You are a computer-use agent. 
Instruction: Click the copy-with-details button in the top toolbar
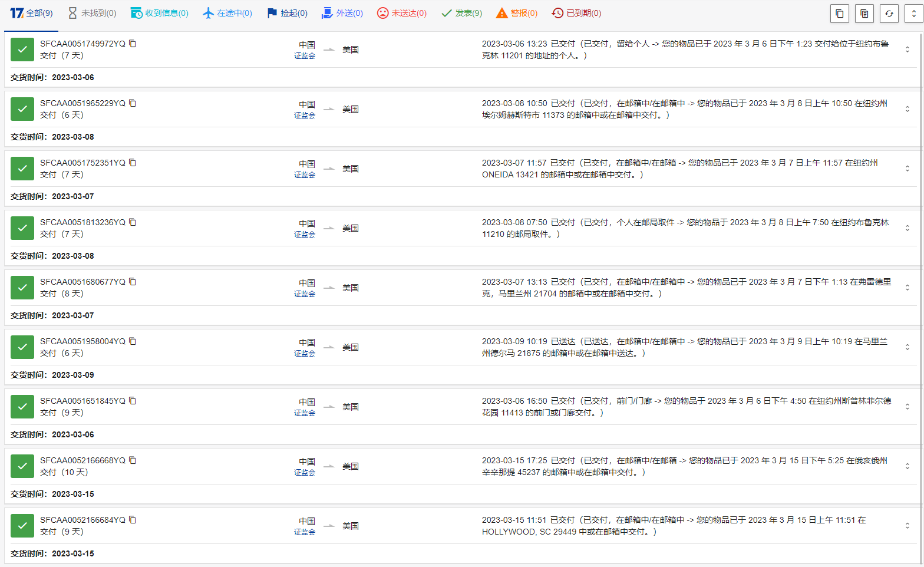(x=864, y=14)
